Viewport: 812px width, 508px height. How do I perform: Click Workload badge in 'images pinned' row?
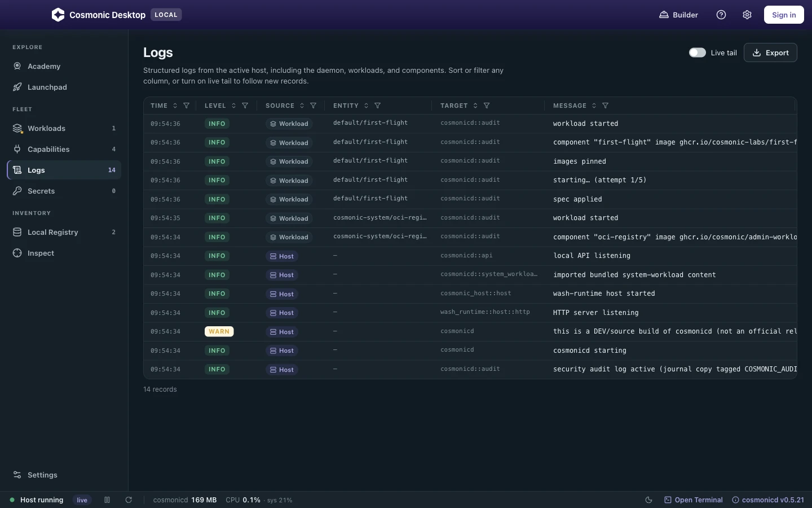289,161
